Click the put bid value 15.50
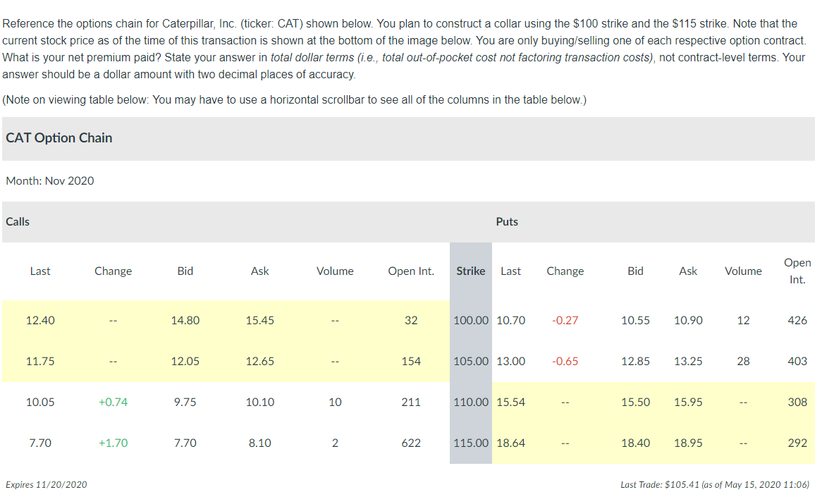This screenshot has height=504, width=822. click(635, 402)
